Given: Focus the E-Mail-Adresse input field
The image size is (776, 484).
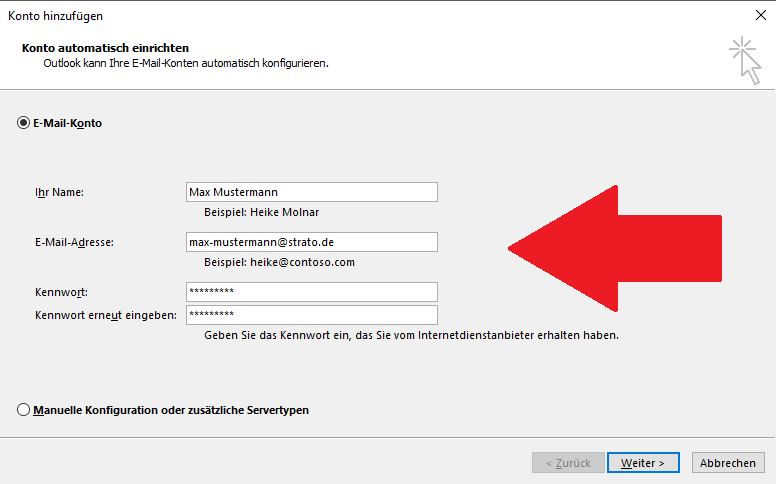Looking at the screenshot, I should [x=311, y=242].
